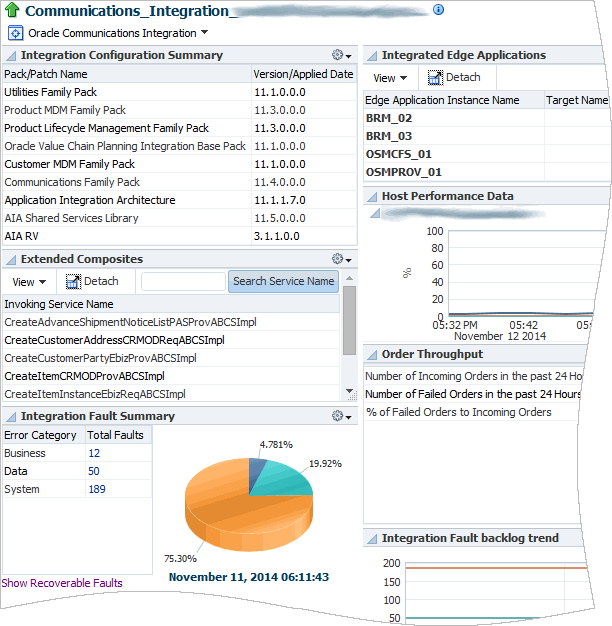The image size is (612, 626).
Task: Select the Product MDM Family Pack row
Action: [180, 110]
